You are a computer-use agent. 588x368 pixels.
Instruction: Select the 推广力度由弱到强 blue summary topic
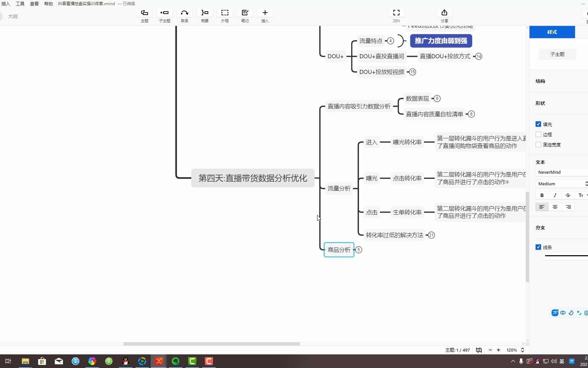pyautogui.click(x=441, y=41)
